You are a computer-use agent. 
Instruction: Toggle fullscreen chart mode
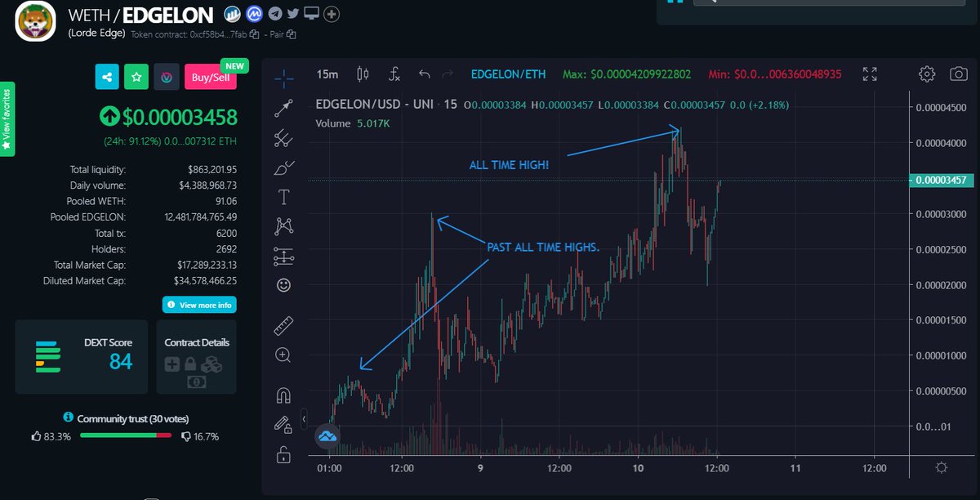click(869, 74)
